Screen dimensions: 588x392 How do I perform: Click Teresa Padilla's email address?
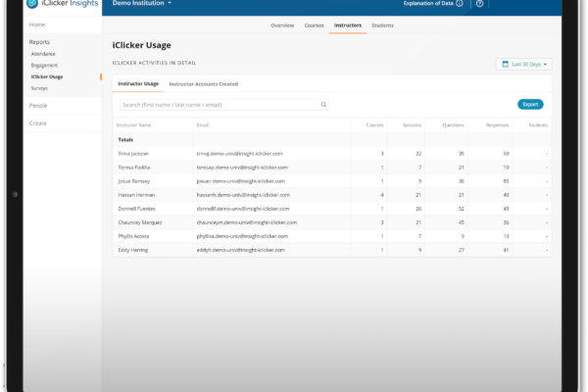242,168
